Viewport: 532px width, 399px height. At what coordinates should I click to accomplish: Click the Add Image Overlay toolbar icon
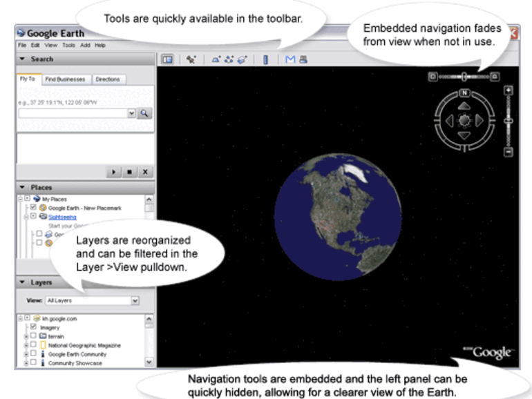[243, 59]
